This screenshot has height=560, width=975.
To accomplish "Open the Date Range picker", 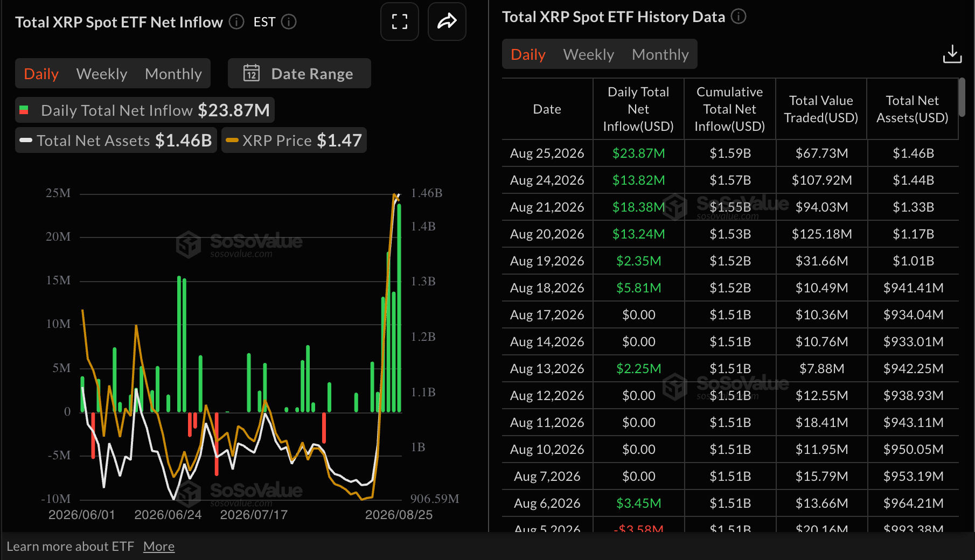I will point(300,73).
